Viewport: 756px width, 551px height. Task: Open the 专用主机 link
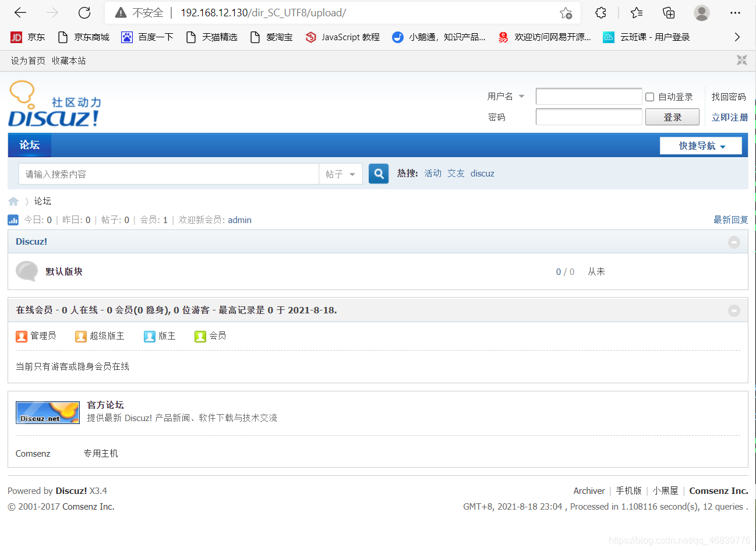point(101,453)
